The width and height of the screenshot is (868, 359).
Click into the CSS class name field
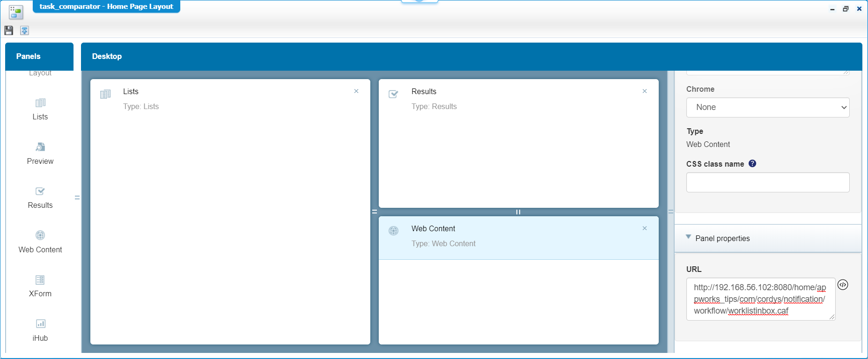tap(767, 182)
